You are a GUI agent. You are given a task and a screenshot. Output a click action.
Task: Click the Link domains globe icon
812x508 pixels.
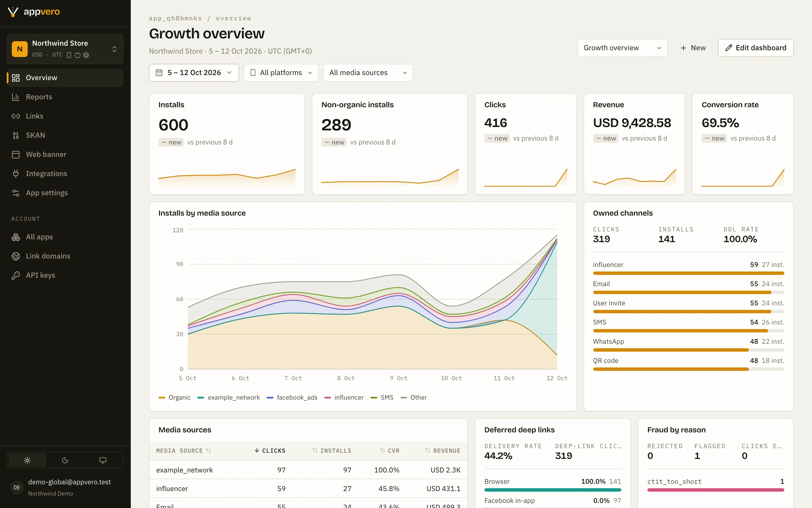coord(16,256)
